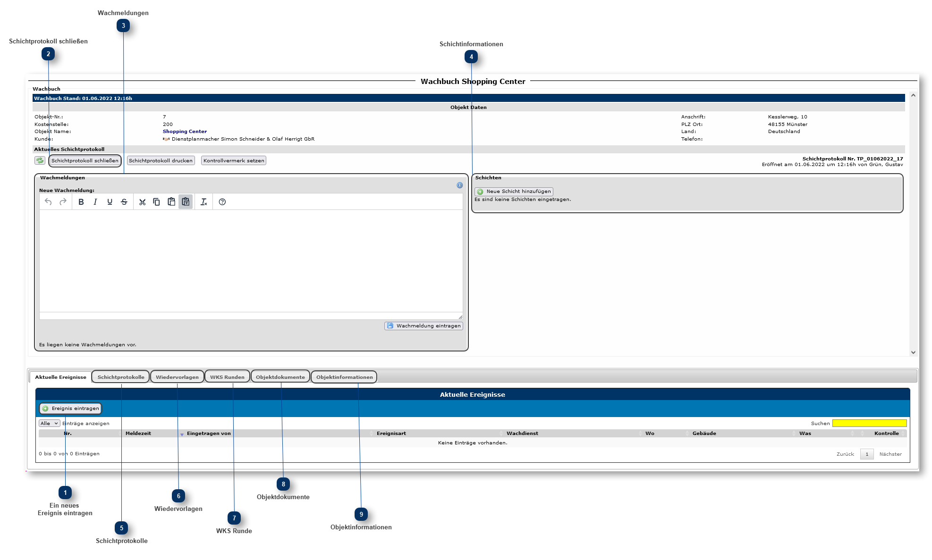
Task: Sort table by Meldezeit column
Action: 138,434
